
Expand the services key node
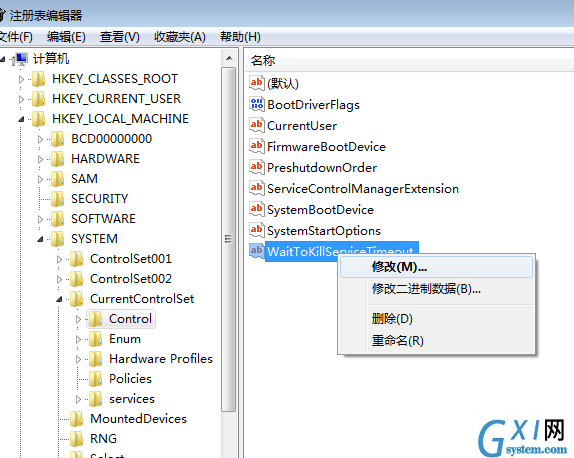(78, 399)
